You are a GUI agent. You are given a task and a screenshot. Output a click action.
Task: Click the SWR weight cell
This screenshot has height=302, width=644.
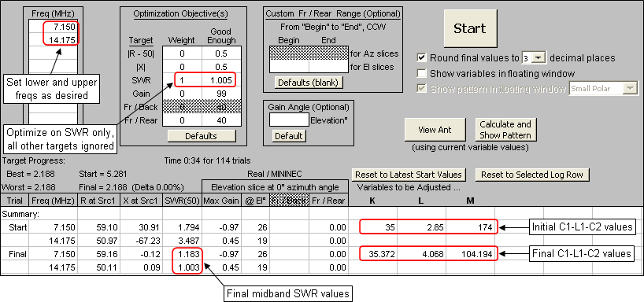182,80
